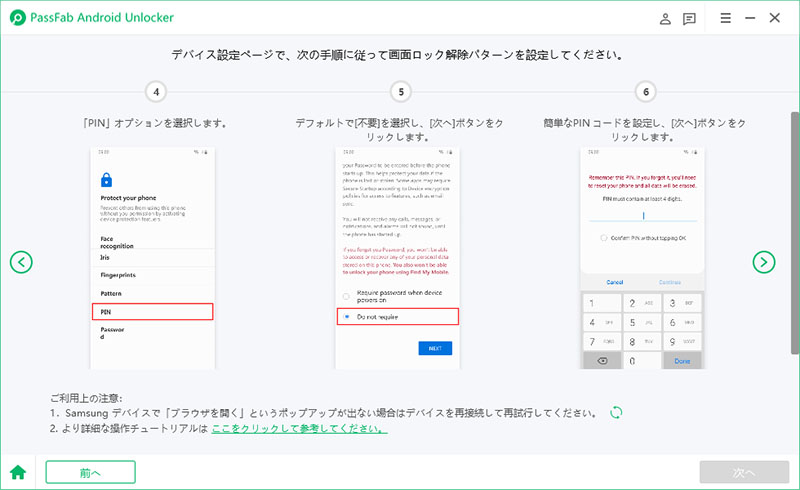
Task: Open the ここをクリックして参考してください tutorial link
Action: [299, 428]
